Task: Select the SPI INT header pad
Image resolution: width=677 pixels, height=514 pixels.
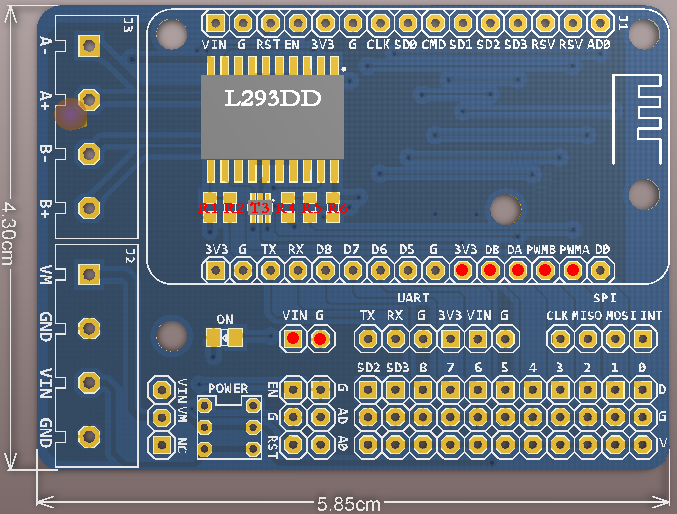Action: pos(643,339)
